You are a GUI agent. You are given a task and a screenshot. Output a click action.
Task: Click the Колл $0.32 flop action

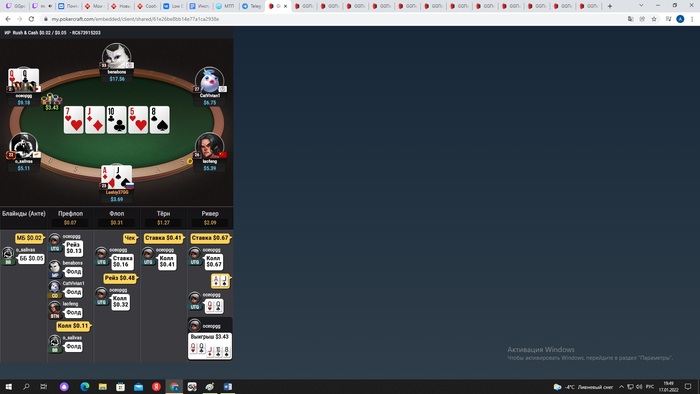pos(121,301)
